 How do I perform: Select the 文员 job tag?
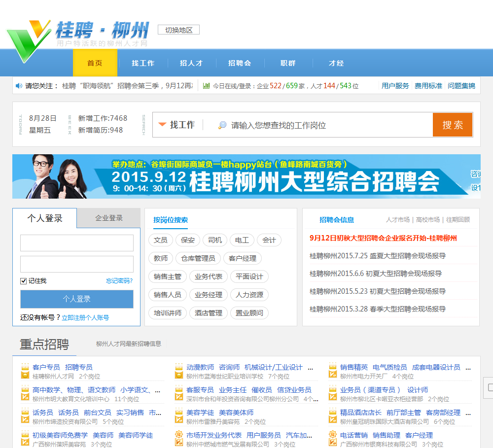[160, 240]
